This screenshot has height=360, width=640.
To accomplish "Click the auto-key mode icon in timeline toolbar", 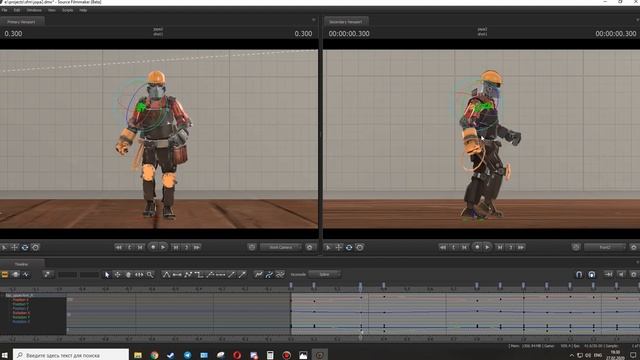I will [47, 275].
